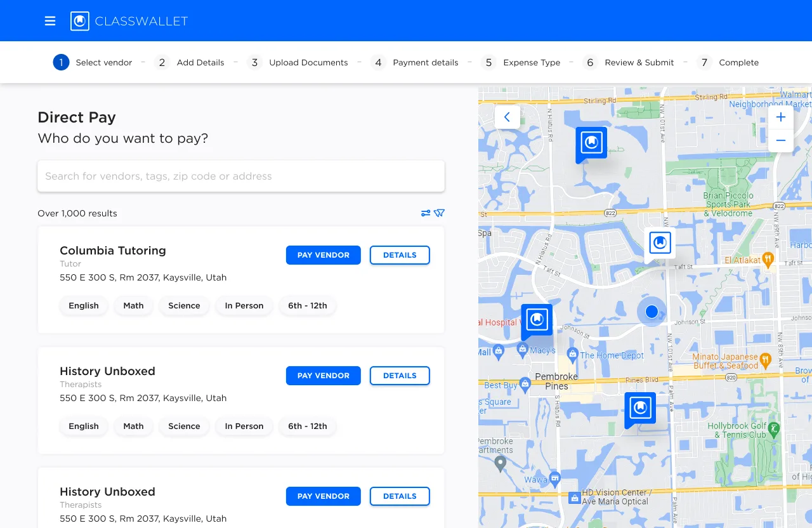Click In Person tag on Columbia Tutoring
Image resolution: width=812 pixels, height=528 pixels.
click(x=244, y=305)
